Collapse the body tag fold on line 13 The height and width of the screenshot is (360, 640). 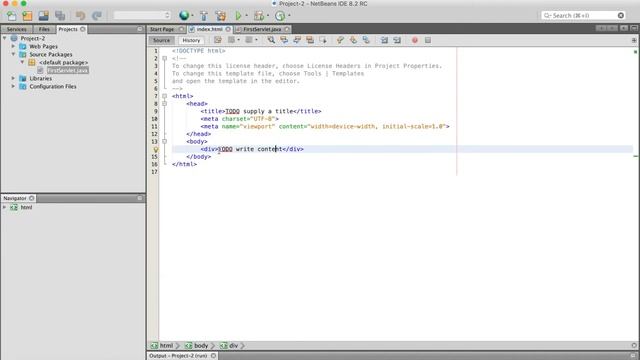164,142
